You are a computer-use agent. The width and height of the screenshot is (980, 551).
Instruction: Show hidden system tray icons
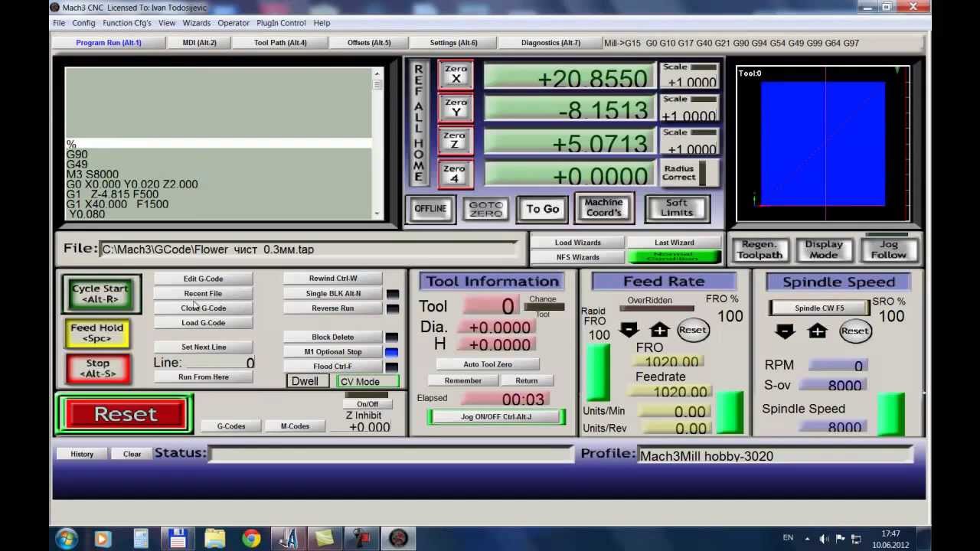[x=807, y=539]
